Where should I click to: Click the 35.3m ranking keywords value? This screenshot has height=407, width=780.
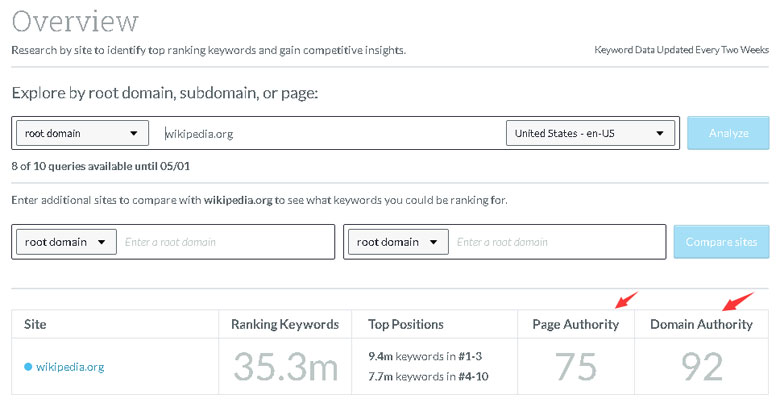coord(285,368)
